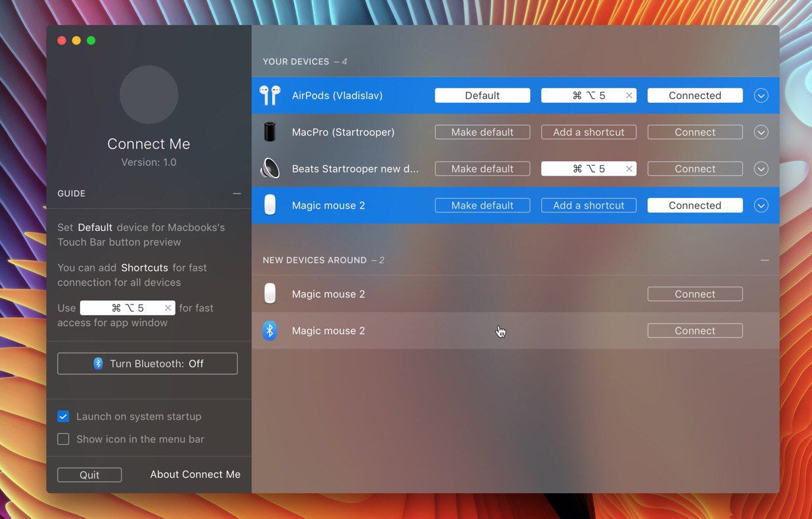The image size is (812, 519).
Task: Click the MacPro cylinder icon
Action: [270, 132]
